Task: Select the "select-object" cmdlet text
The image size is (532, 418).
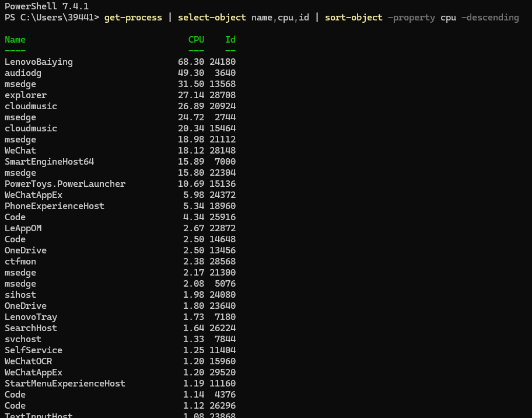Action: coord(212,18)
